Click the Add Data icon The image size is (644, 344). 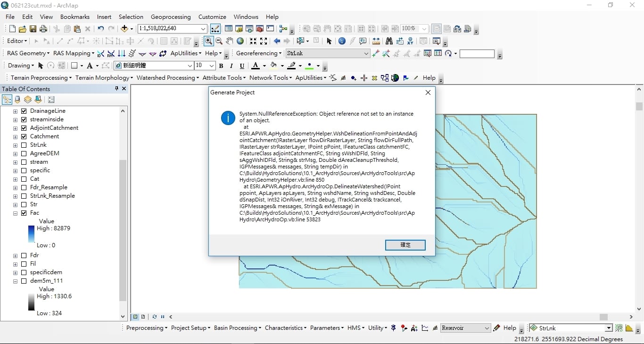pyautogui.click(x=125, y=29)
